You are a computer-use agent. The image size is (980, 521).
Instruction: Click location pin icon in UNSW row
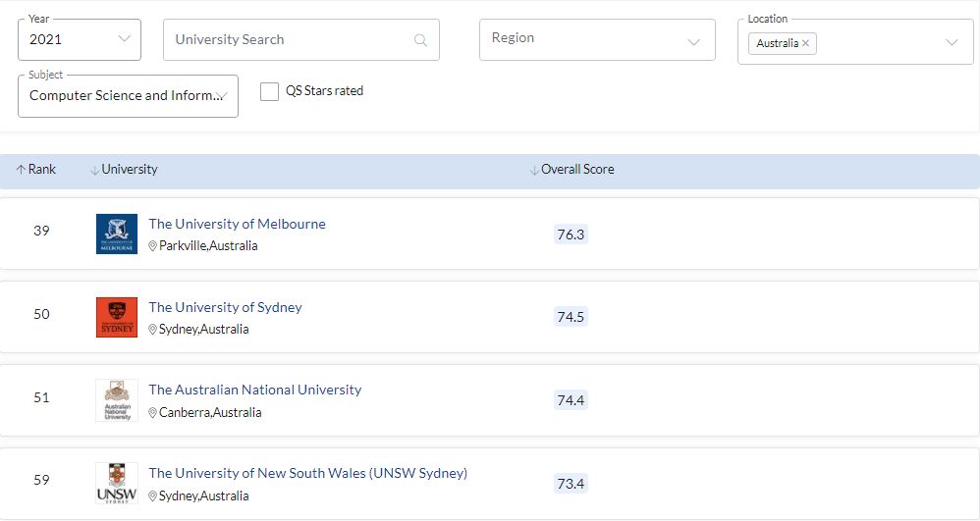(x=152, y=496)
